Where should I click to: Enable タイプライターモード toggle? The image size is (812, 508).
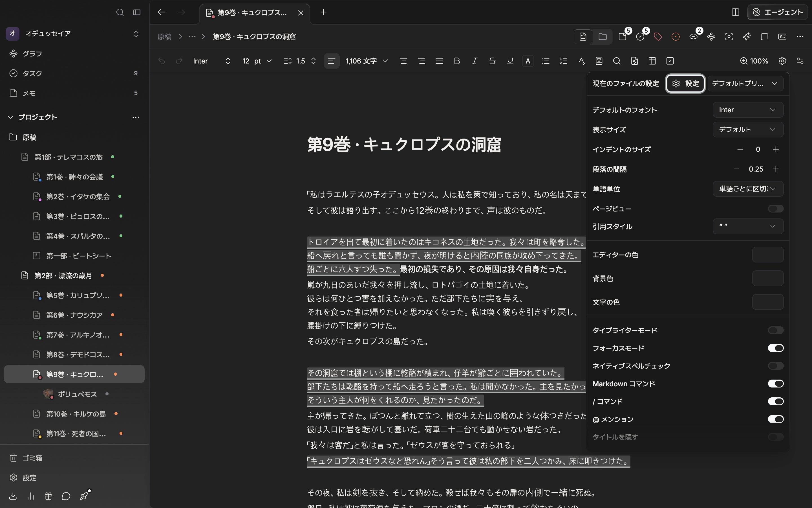pos(775,330)
